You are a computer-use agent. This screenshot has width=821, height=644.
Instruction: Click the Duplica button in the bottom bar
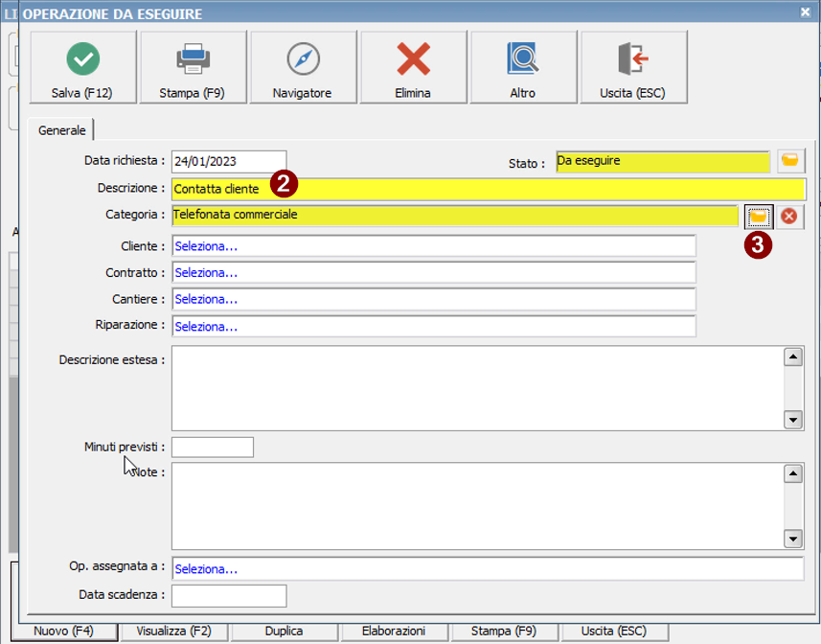(285, 632)
